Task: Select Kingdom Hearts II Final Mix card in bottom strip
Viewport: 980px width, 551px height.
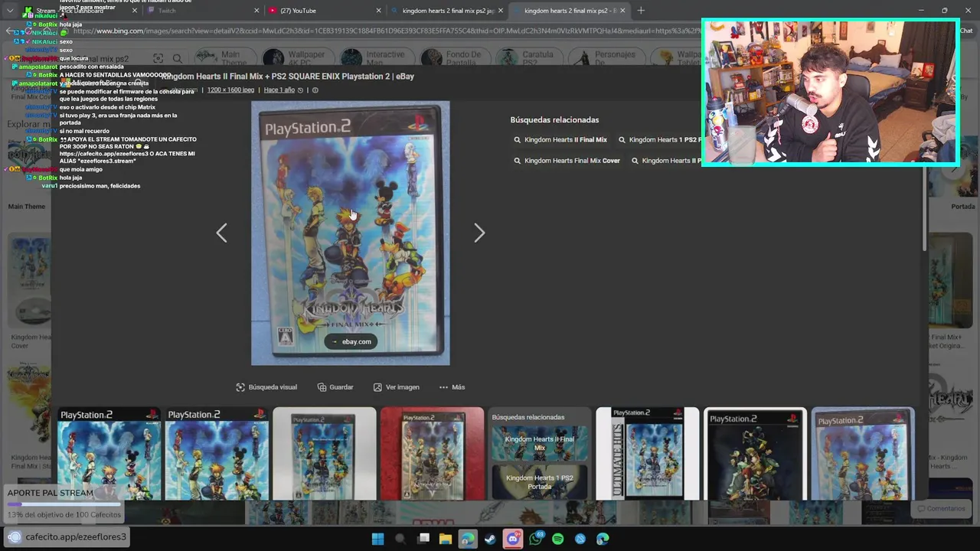Action: (x=540, y=443)
